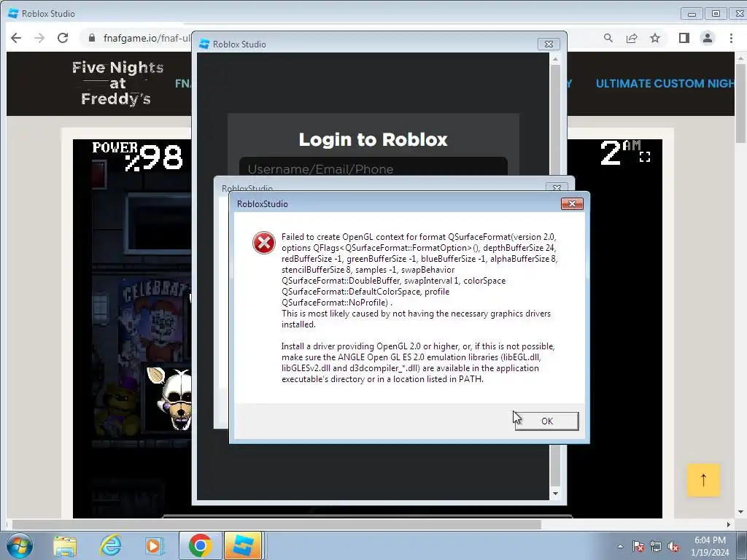
Task: Click login window scrollbar down arrow
Action: pyautogui.click(x=555, y=494)
